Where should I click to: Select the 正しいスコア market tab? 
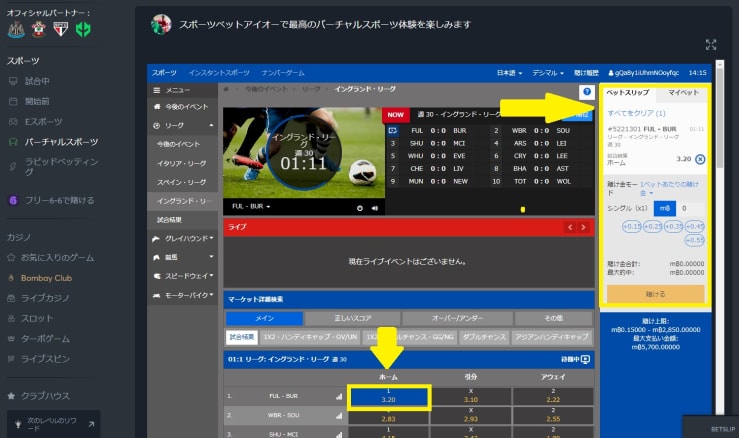click(x=353, y=318)
